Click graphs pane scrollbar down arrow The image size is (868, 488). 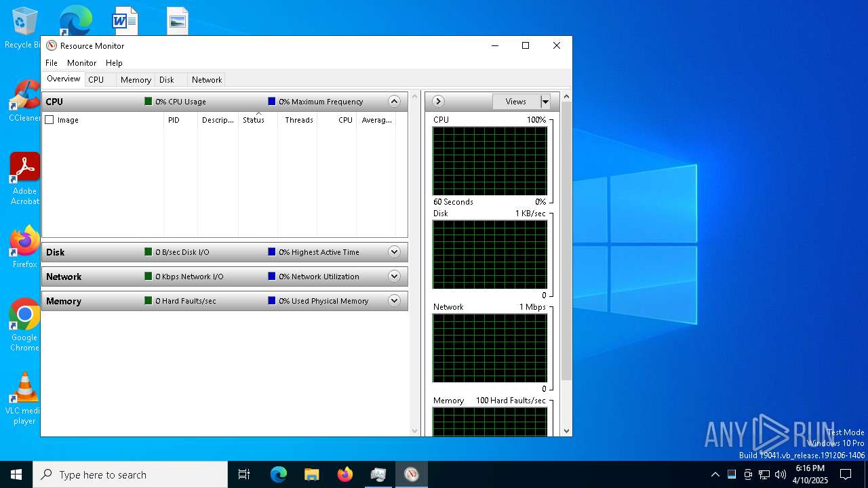tap(567, 430)
